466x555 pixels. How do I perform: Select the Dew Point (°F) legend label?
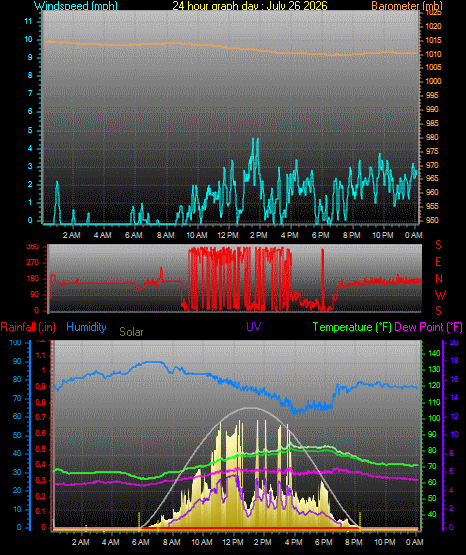pyautogui.click(x=428, y=327)
